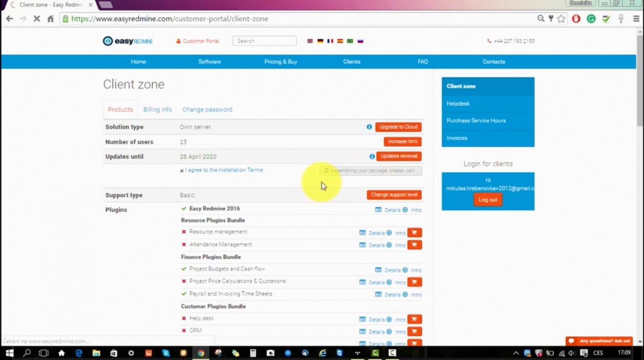Viewport: 644px width, 360px height.
Task: Add the CRM plugin to the cart
Action: pos(415,332)
